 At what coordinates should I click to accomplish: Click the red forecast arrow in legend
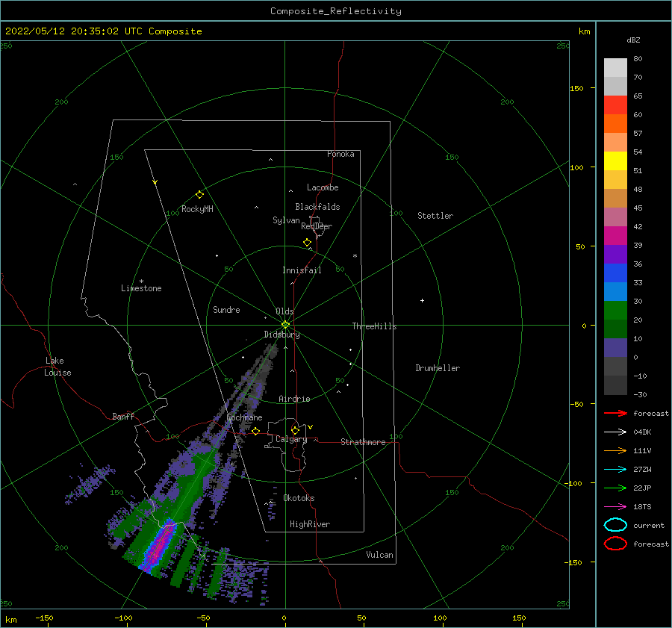[x=615, y=413]
